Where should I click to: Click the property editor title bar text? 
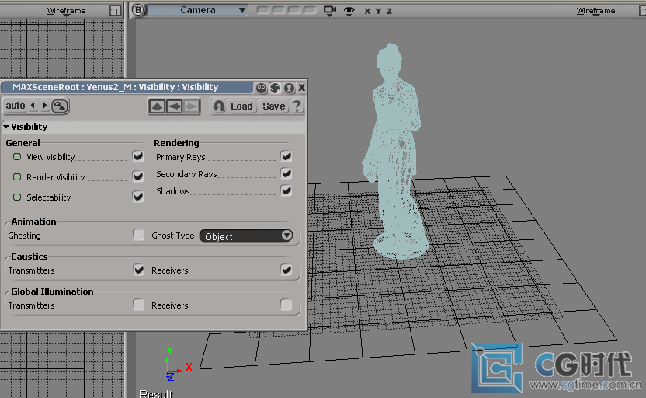click(x=115, y=87)
